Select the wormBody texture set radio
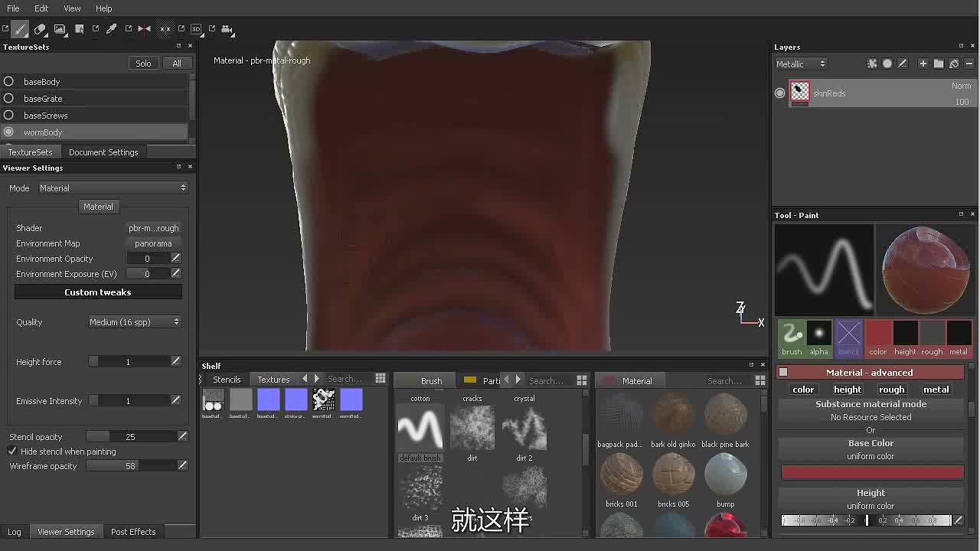 8,132
